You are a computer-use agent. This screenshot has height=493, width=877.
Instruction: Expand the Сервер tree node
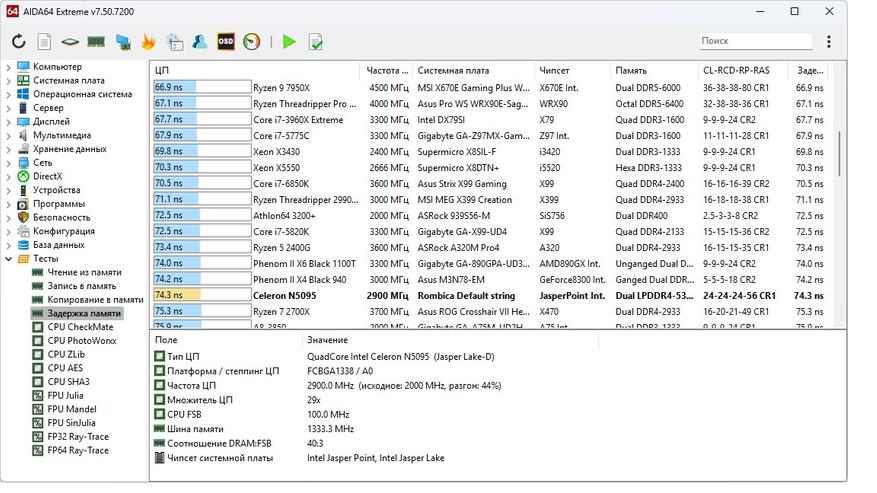pyautogui.click(x=8, y=108)
